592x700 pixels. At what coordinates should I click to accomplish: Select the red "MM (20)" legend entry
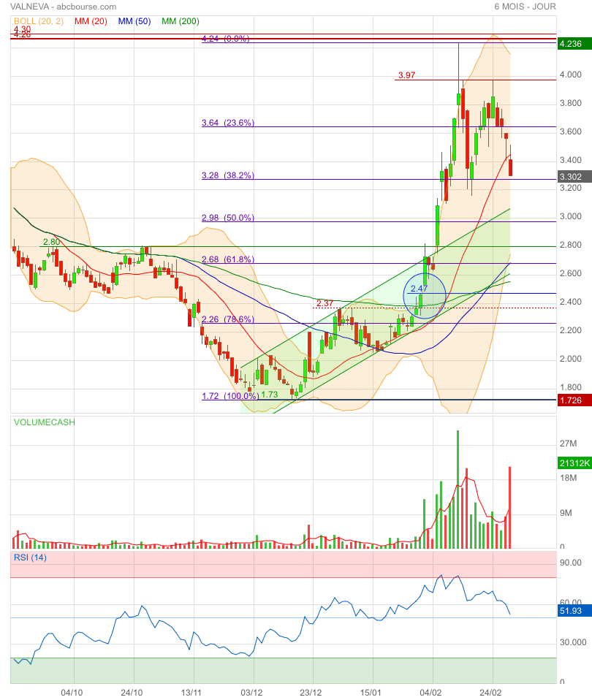[x=91, y=21]
